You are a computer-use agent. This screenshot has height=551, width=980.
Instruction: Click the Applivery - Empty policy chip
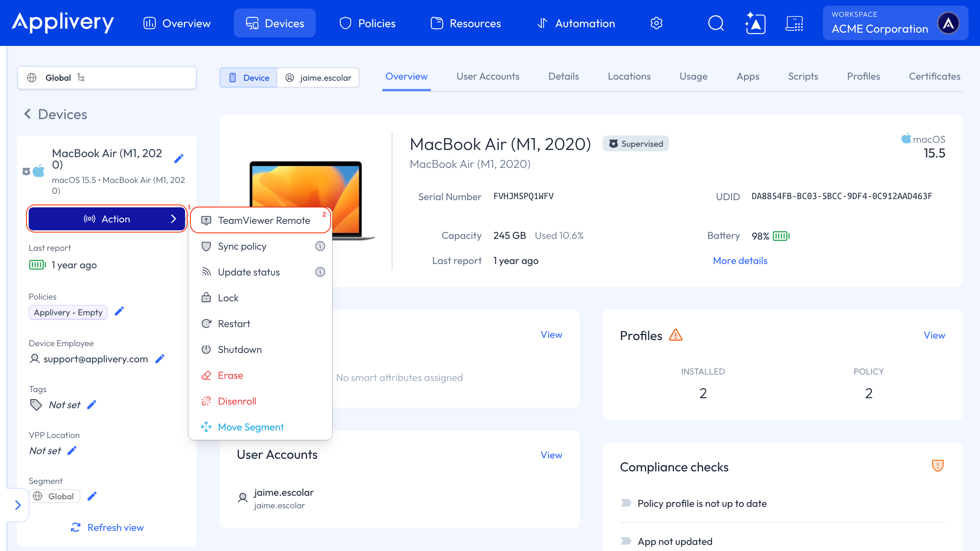point(68,312)
